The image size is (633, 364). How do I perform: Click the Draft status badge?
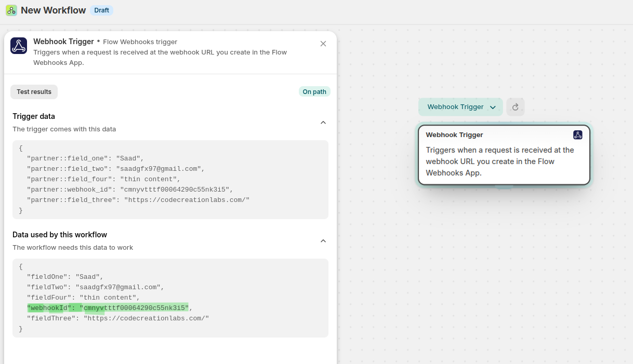(x=101, y=10)
